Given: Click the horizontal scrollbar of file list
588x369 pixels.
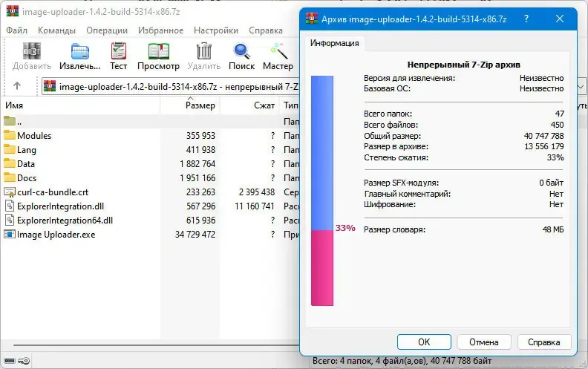Looking at the screenshot, I should pyautogui.click(x=156, y=345).
